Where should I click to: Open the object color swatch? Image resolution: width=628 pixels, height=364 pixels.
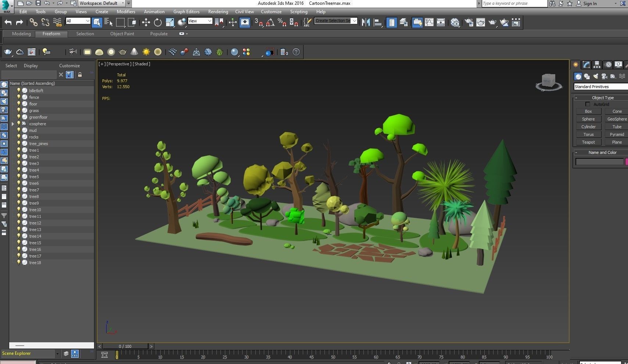click(x=627, y=162)
